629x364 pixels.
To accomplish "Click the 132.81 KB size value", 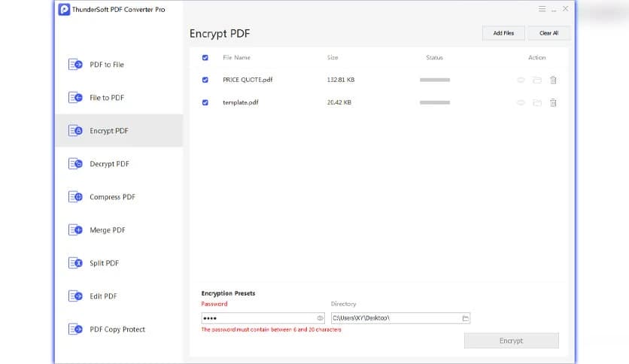I will (341, 80).
